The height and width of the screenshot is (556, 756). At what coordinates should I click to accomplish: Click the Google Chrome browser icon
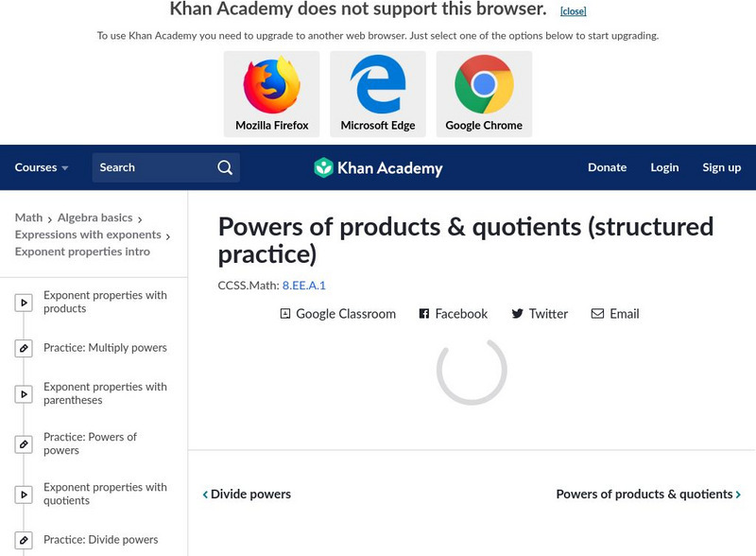pos(484,85)
